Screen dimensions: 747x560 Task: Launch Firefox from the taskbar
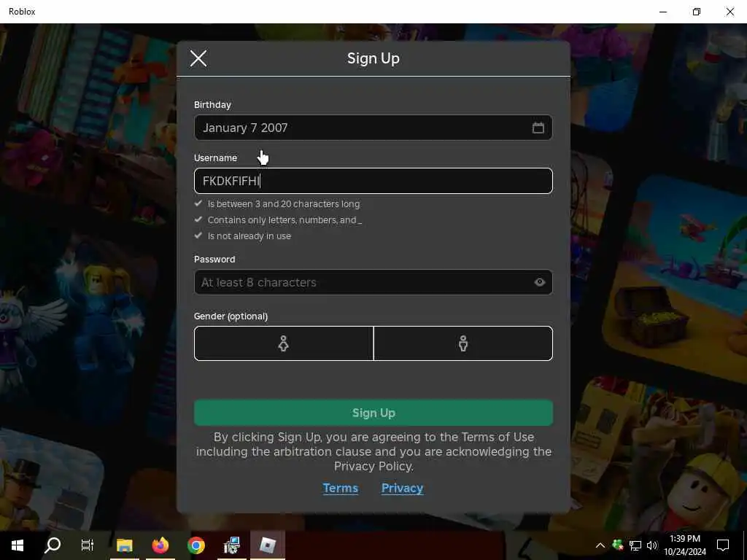tap(160, 545)
